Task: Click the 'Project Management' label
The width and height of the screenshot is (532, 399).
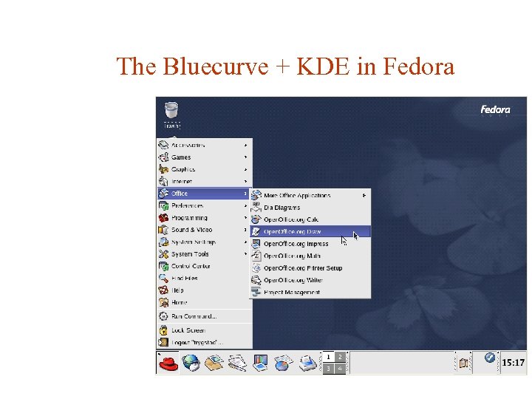Action: point(292,292)
